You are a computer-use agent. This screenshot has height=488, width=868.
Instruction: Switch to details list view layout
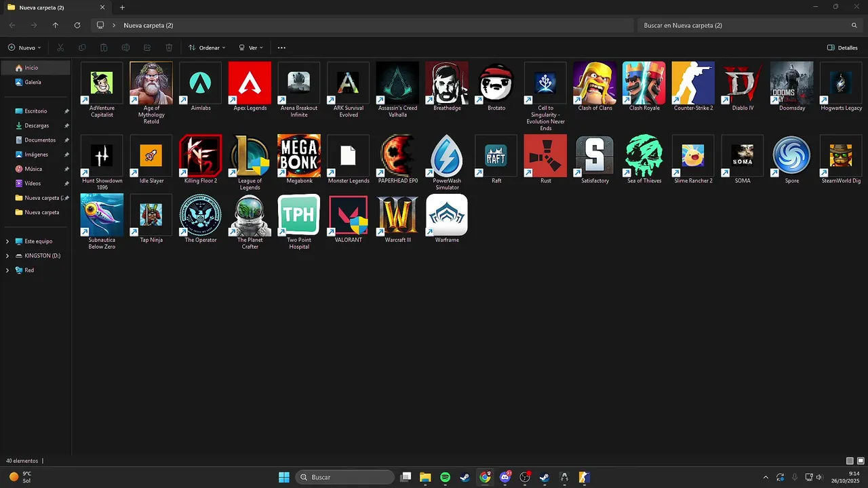(850, 461)
